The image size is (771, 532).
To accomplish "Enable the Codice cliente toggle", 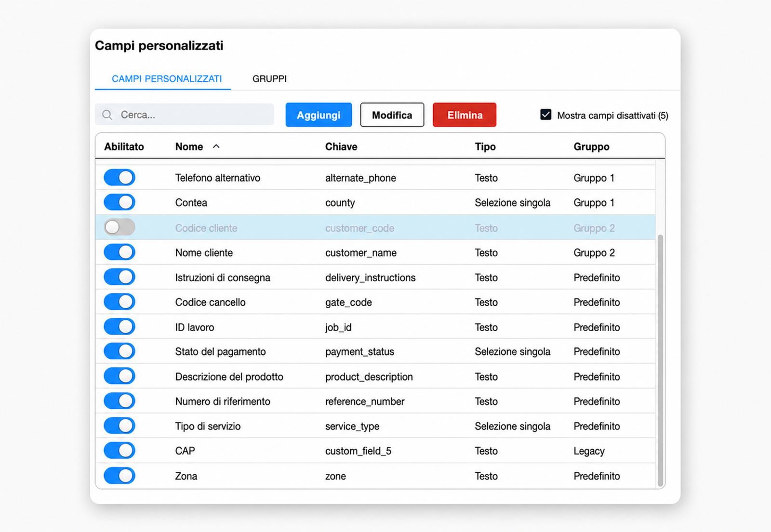I will [120, 227].
